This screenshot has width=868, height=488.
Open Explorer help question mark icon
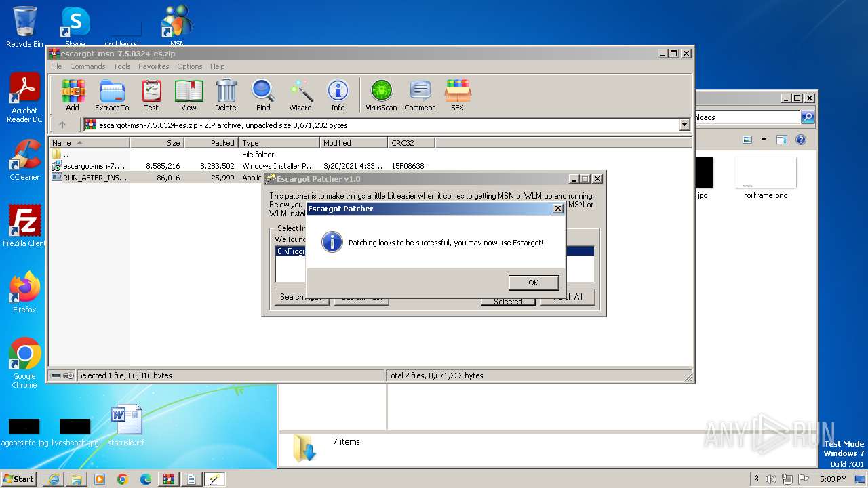[x=801, y=140]
